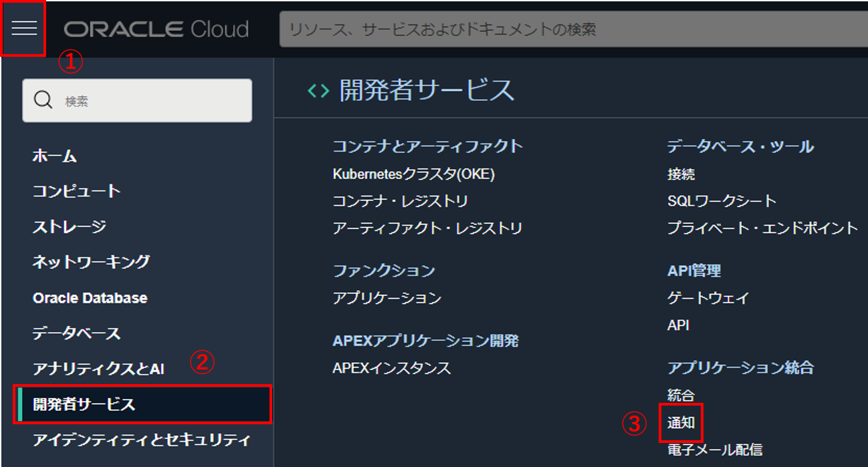Select ホーム in the navigation menu
868x467 pixels.
pos(55,156)
